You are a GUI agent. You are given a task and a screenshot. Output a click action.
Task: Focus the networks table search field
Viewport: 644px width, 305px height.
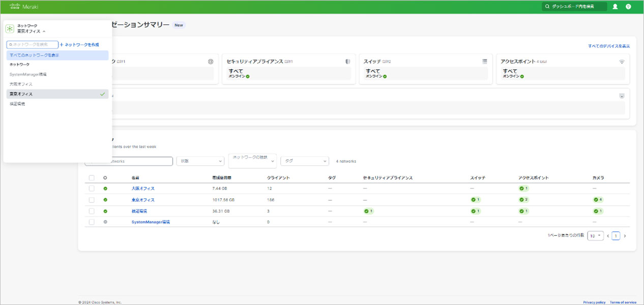point(129,161)
